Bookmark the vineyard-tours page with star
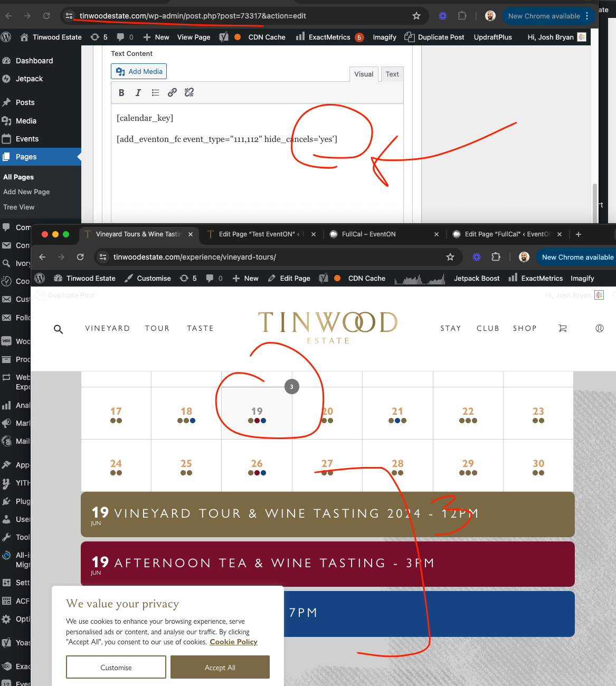This screenshot has height=686, width=616. [x=450, y=257]
